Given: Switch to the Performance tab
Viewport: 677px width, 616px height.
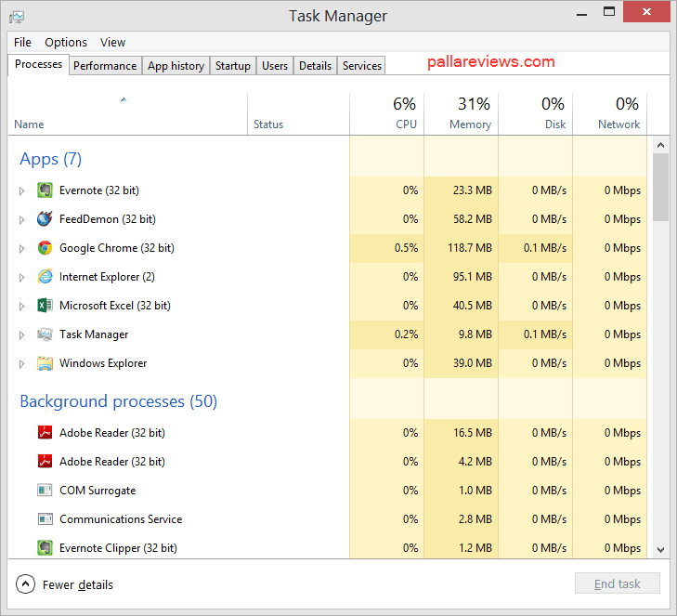Looking at the screenshot, I should tap(105, 66).
